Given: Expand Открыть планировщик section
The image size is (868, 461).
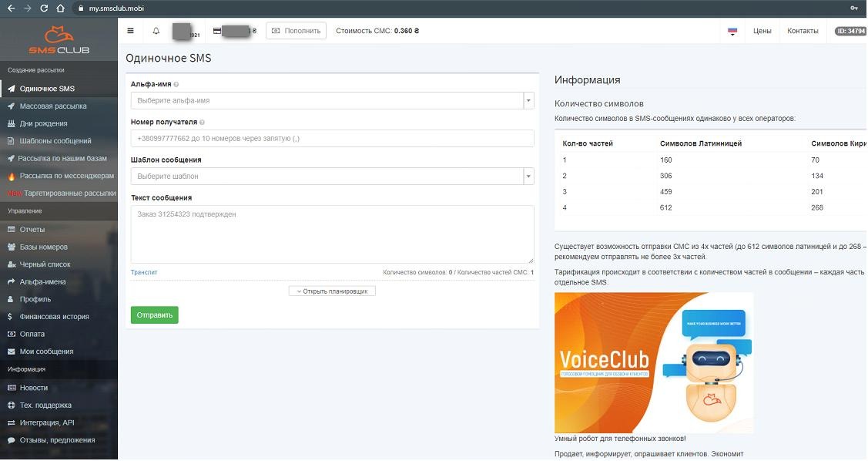Looking at the screenshot, I should (x=332, y=291).
